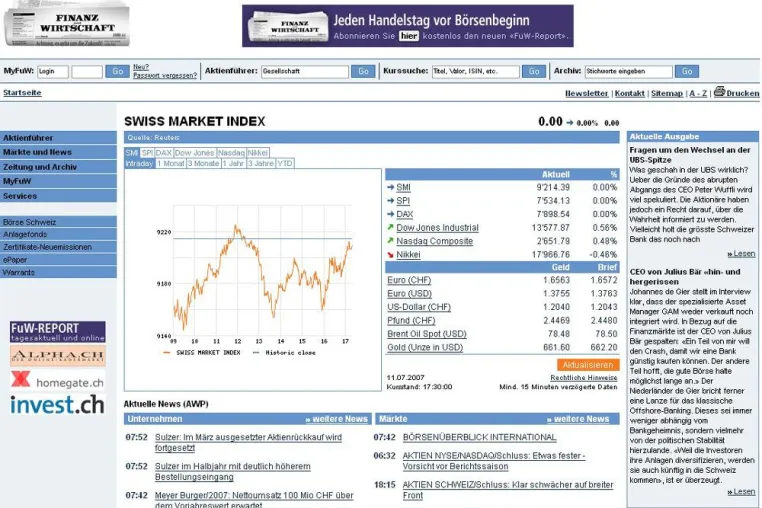The width and height of the screenshot is (762, 508).
Task: Open Aktienführer in left navigation
Action: [x=58, y=138]
